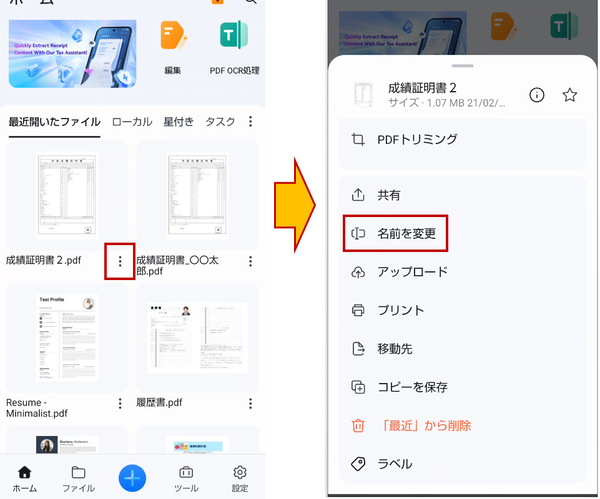Choose 「最近」から削除 option
This screenshot has height=499, width=600.
click(x=463, y=426)
